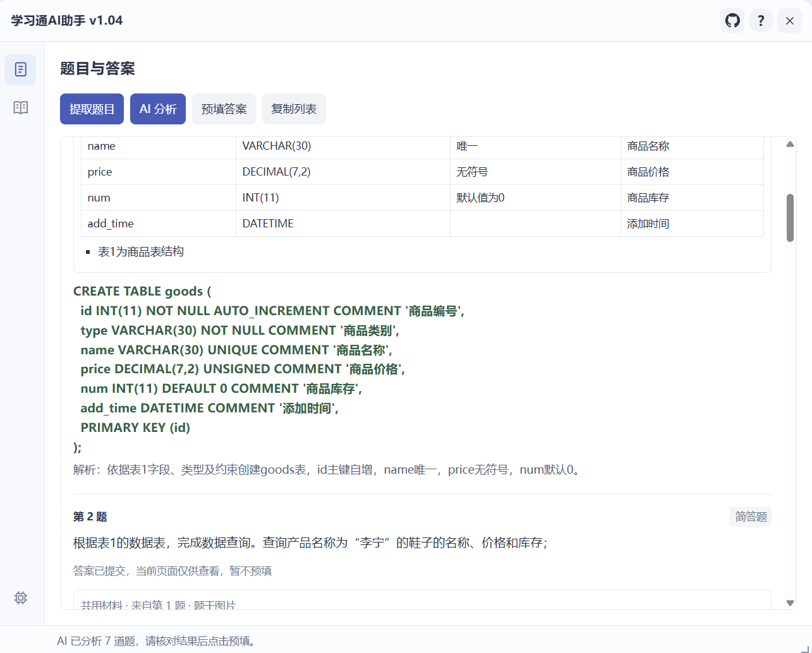This screenshot has width=812, height=653.
Task: Click the 'num' table cell
Action: click(159, 198)
